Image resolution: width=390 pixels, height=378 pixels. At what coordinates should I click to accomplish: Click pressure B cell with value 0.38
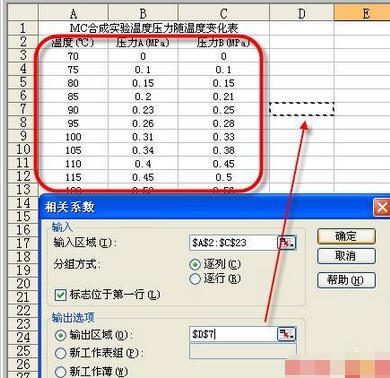224,150
